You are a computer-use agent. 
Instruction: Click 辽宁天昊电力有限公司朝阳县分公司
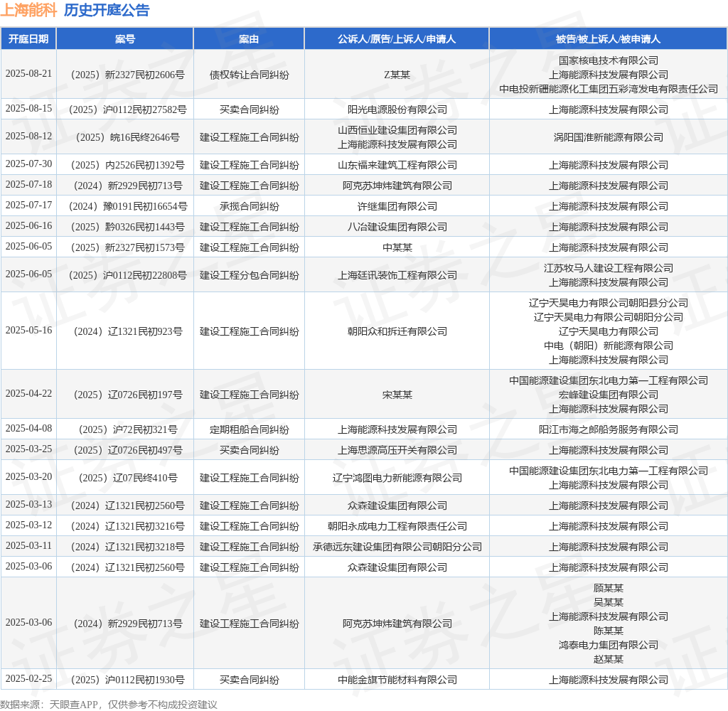click(609, 303)
